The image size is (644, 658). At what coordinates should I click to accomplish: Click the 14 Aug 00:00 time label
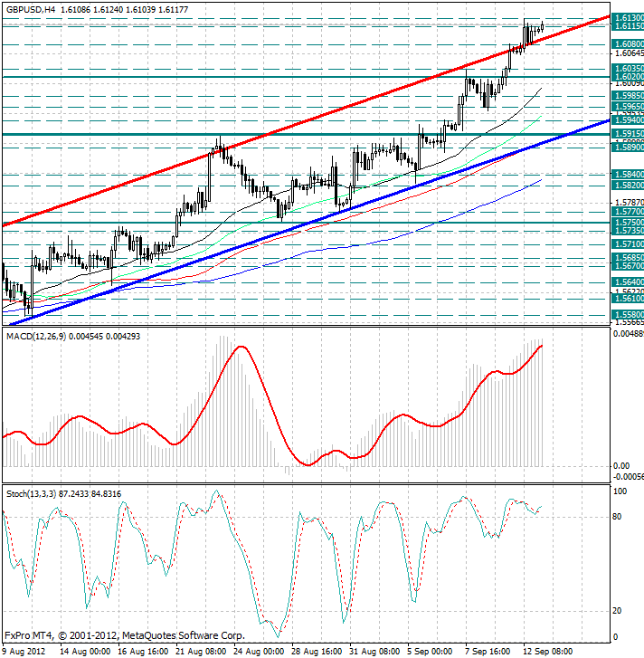(85, 652)
